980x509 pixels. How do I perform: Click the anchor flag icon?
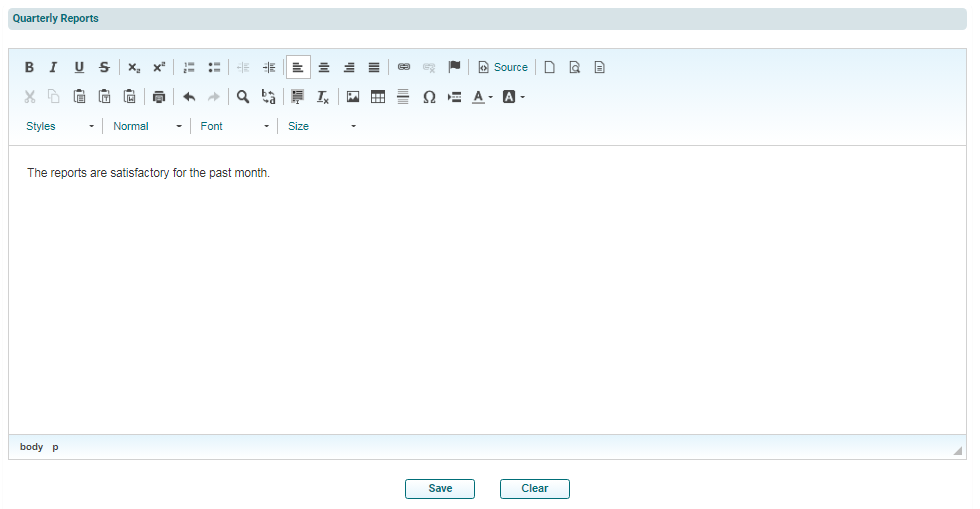454,68
